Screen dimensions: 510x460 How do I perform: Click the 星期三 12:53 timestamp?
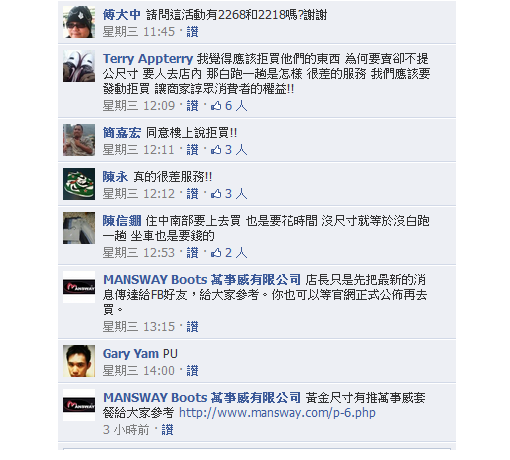coord(139,253)
